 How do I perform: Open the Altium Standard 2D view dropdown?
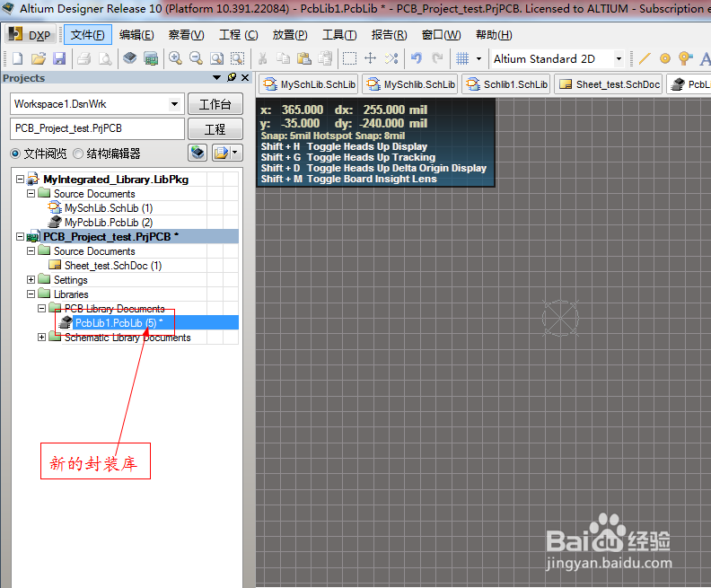point(619,59)
